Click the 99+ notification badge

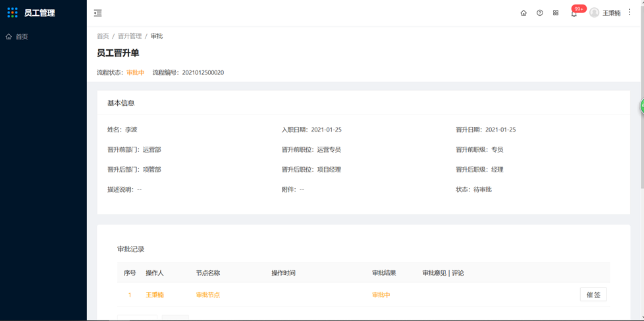coord(579,9)
